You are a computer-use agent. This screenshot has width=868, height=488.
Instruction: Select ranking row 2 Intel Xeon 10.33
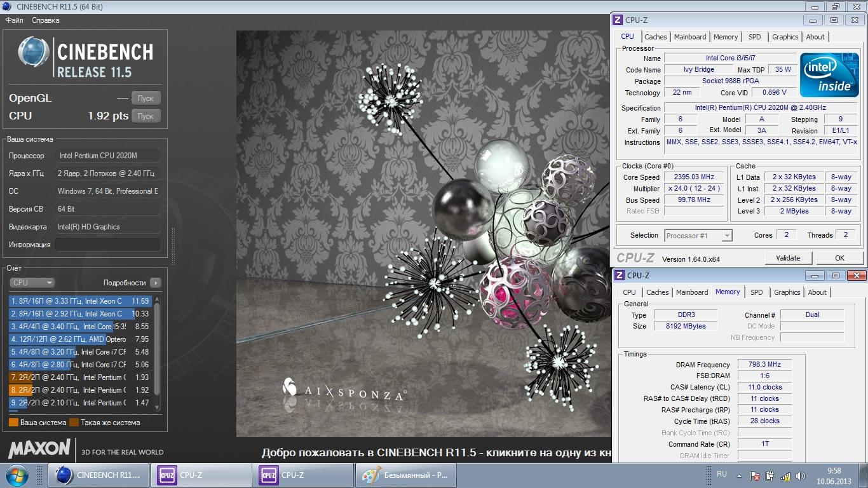pyautogui.click(x=80, y=314)
